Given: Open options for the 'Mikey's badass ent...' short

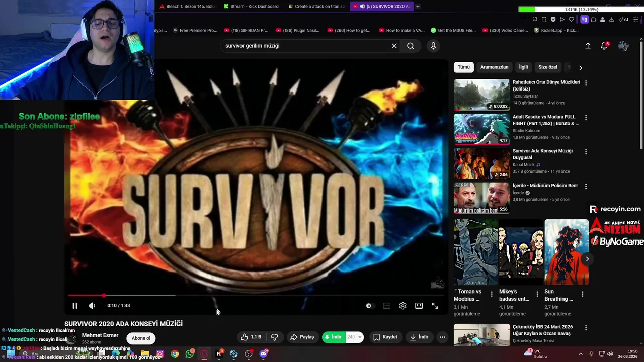Looking at the screenshot, I should 537,294.
